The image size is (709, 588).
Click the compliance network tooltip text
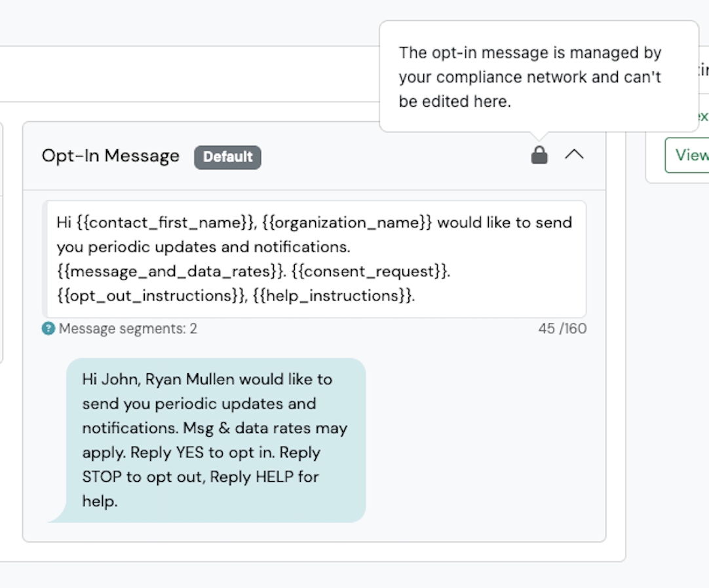530,77
